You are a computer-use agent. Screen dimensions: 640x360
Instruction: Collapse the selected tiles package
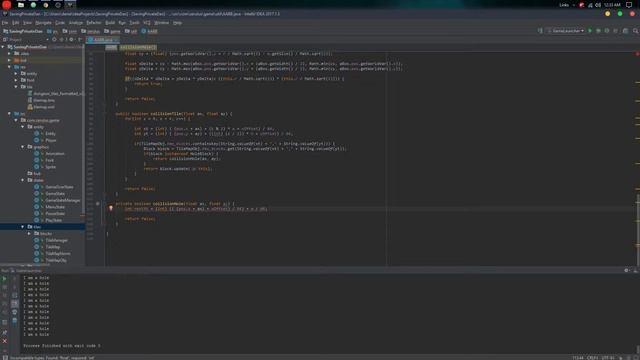tap(23, 227)
